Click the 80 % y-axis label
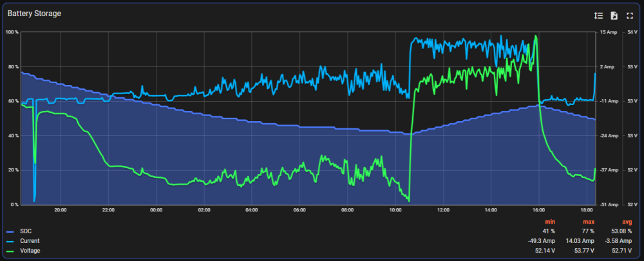This screenshot has width=644, height=261. [13, 66]
